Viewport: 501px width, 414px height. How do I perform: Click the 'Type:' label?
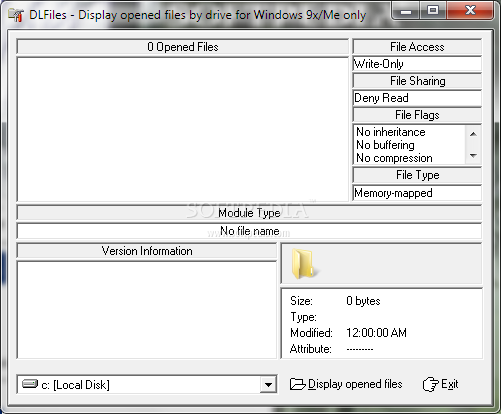(303, 317)
